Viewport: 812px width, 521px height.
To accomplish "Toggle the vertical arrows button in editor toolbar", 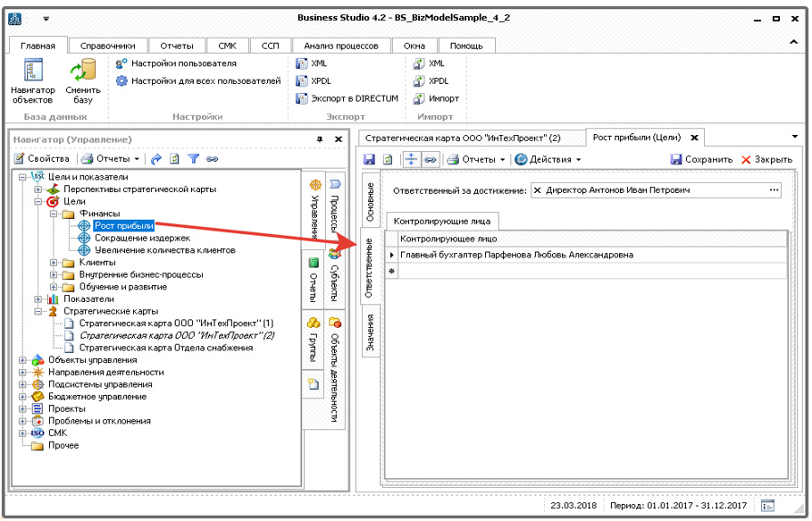I will (x=412, y=159).
